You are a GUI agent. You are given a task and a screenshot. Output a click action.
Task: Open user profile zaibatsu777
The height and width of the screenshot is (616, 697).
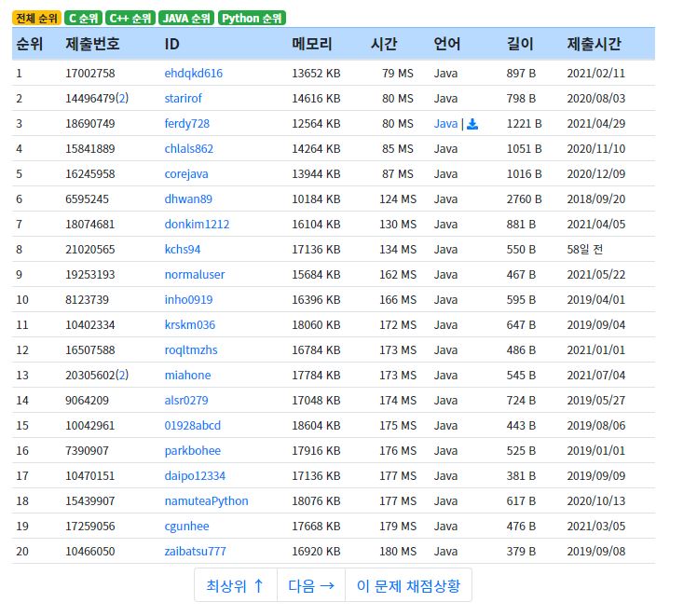click(195, 552)
